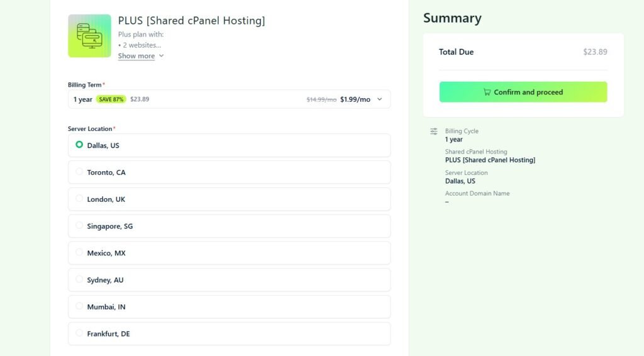This screenshot has width=644, height=356.
Task: Click the billing cycle settings sliders icon
Action: point(433,131)
